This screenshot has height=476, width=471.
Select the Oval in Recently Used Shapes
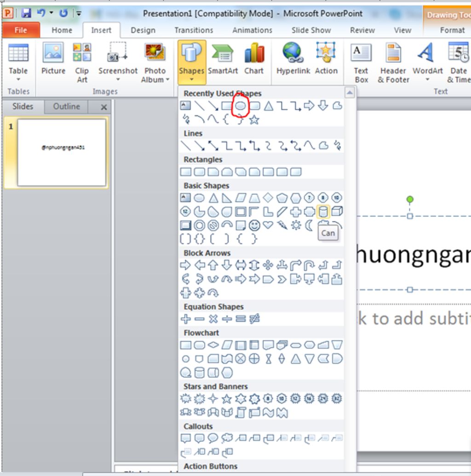[240, 105]
